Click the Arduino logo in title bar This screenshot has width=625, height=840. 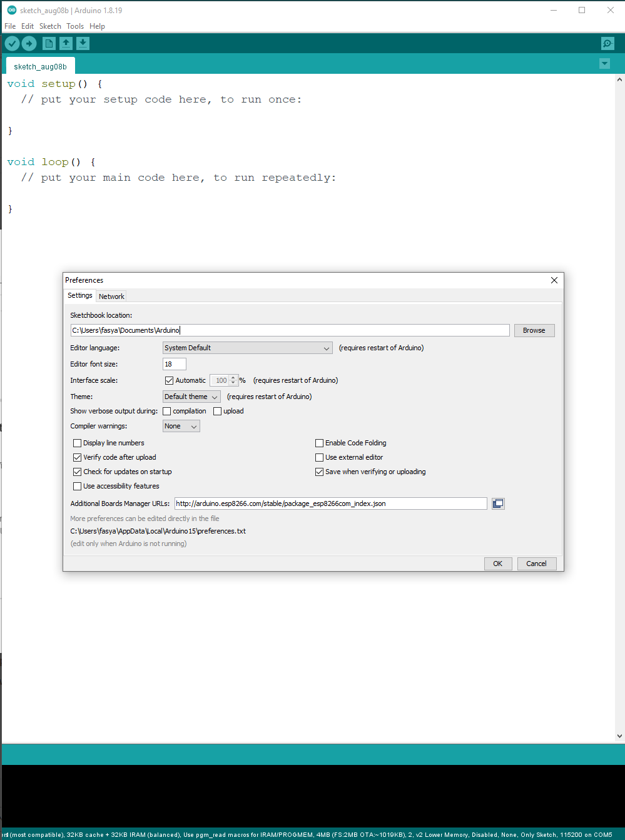coord(11,10)
